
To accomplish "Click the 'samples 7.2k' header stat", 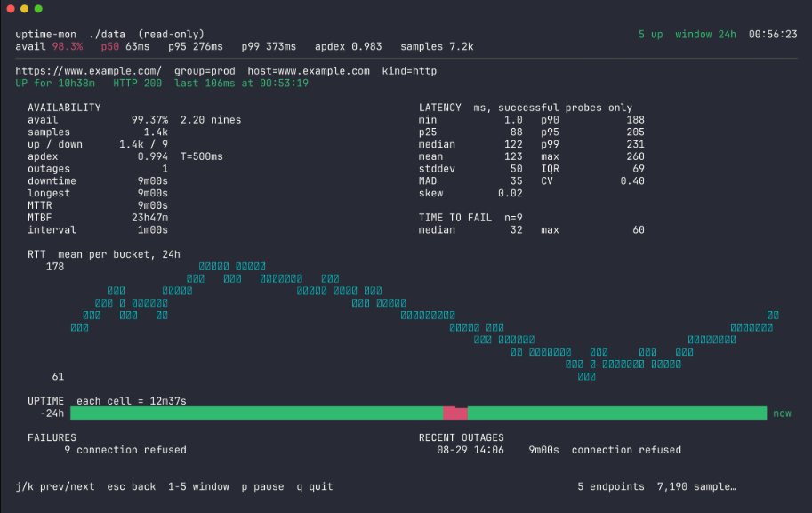I will coord(437,46).
